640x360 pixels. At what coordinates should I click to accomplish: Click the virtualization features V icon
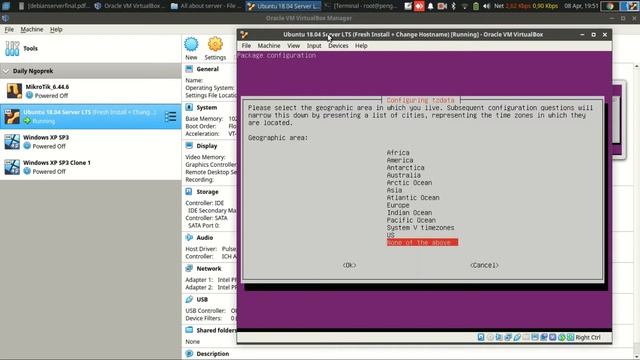553,337
